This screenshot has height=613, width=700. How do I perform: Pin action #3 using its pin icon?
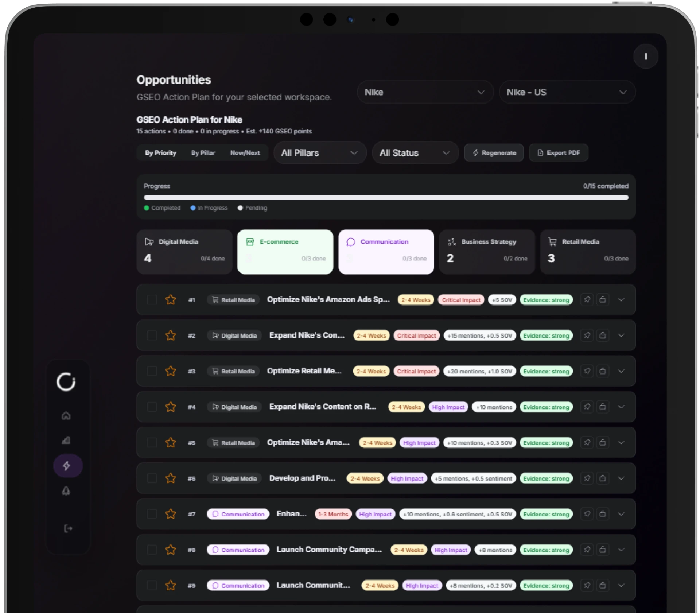click(587, 371)
